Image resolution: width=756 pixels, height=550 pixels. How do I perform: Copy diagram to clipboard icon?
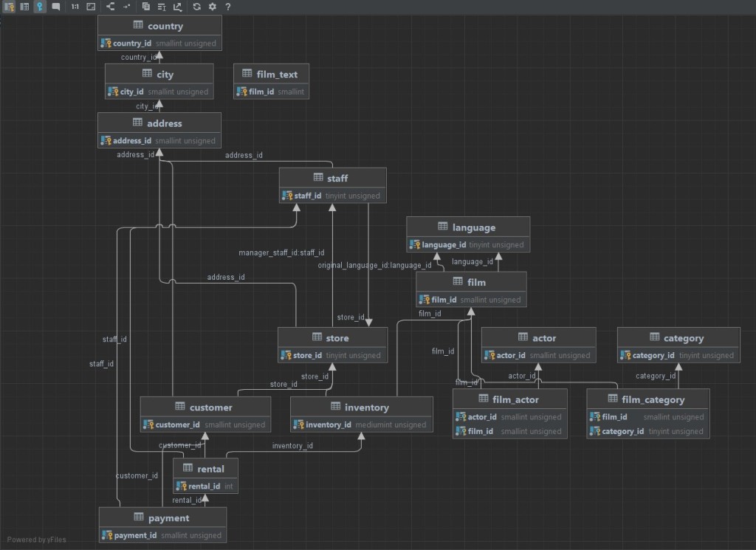pyautogui.click(x=146, y=7)
